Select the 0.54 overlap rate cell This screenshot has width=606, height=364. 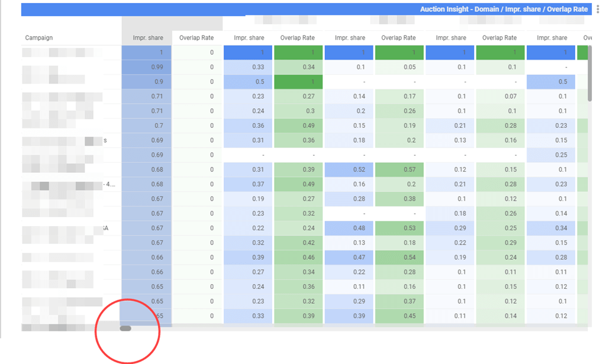click(x=399, y=257)
